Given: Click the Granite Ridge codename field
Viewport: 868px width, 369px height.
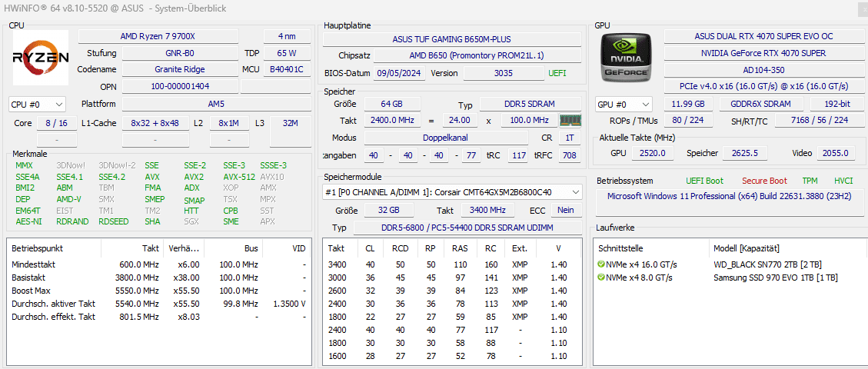Looking at the screenshot, I should coord(180,70).
